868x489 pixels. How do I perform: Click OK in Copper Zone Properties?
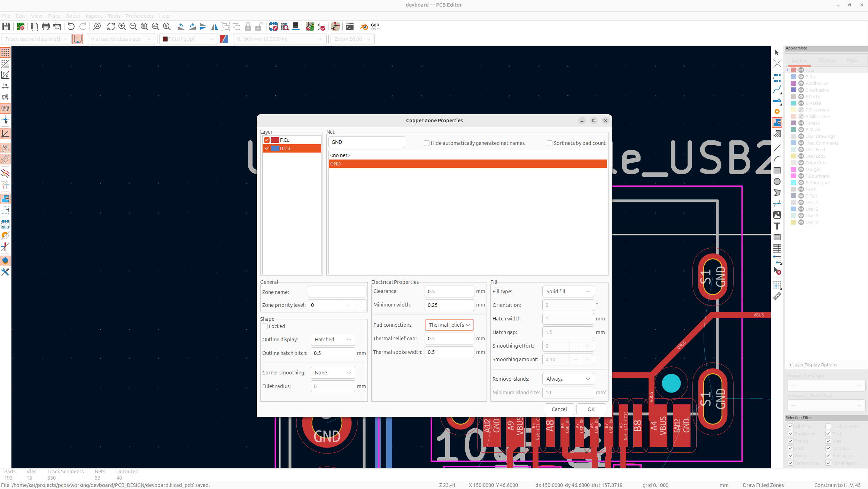click(591, 409)
